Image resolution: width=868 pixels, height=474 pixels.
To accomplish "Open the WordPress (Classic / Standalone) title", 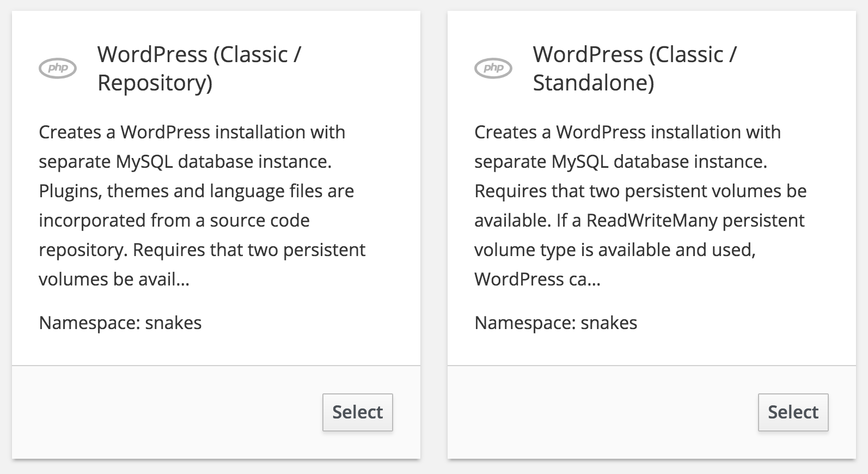I will [x=635, y=69].
